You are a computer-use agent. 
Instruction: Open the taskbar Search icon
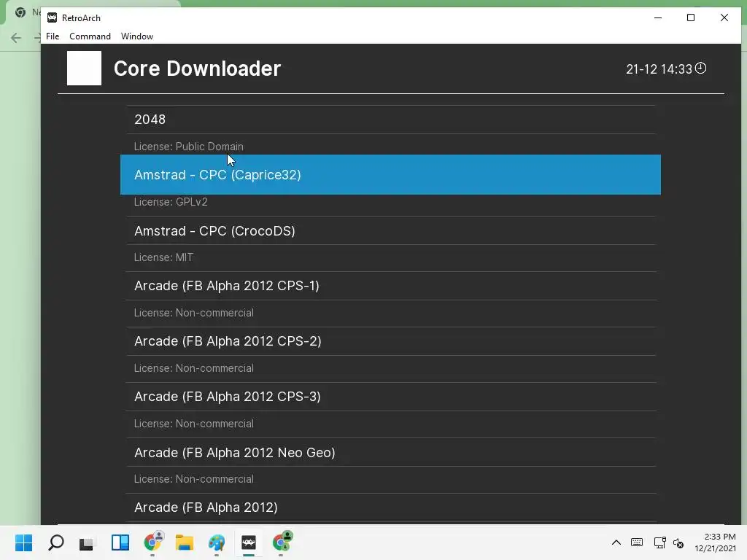pos(55,542)
